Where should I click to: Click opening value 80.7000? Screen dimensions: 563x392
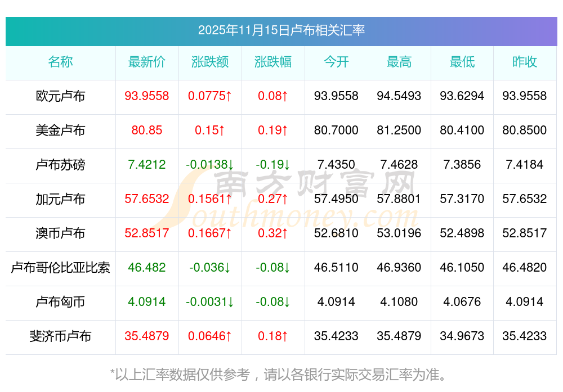(x=336, y=130)
